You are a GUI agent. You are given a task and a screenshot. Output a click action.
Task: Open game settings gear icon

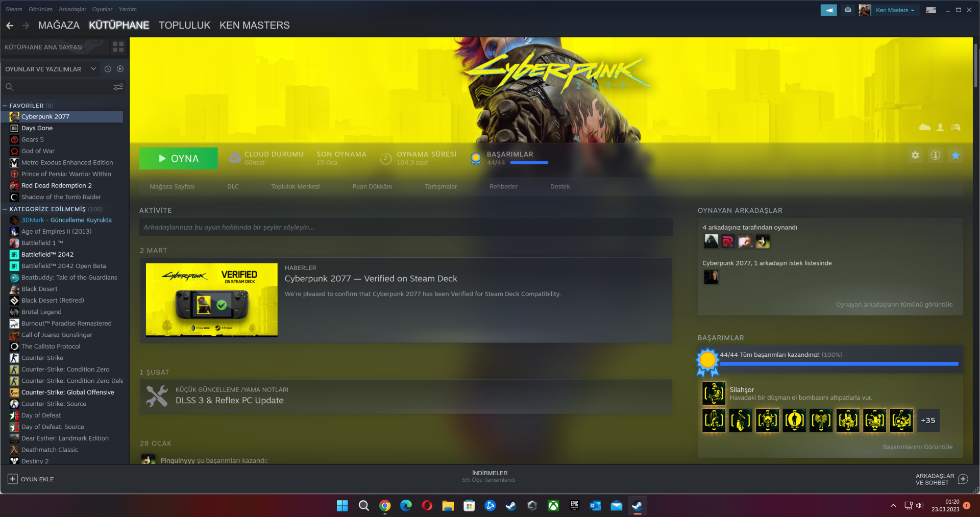915,155
